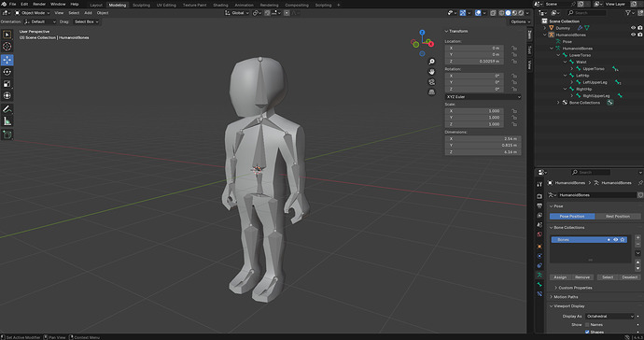Open Render properties tab icon
This screenshot has height=340, width=644.
tap(539, 196)
